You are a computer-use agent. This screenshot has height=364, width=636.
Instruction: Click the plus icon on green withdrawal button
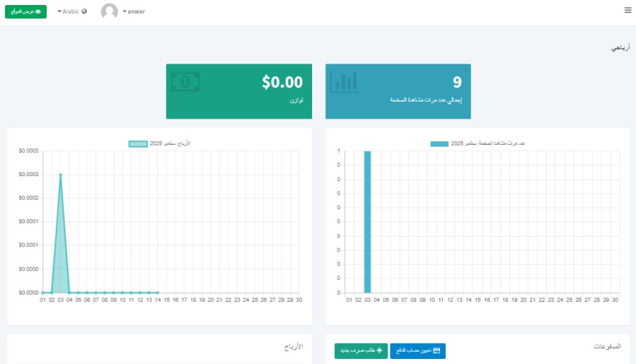(379, 352)
